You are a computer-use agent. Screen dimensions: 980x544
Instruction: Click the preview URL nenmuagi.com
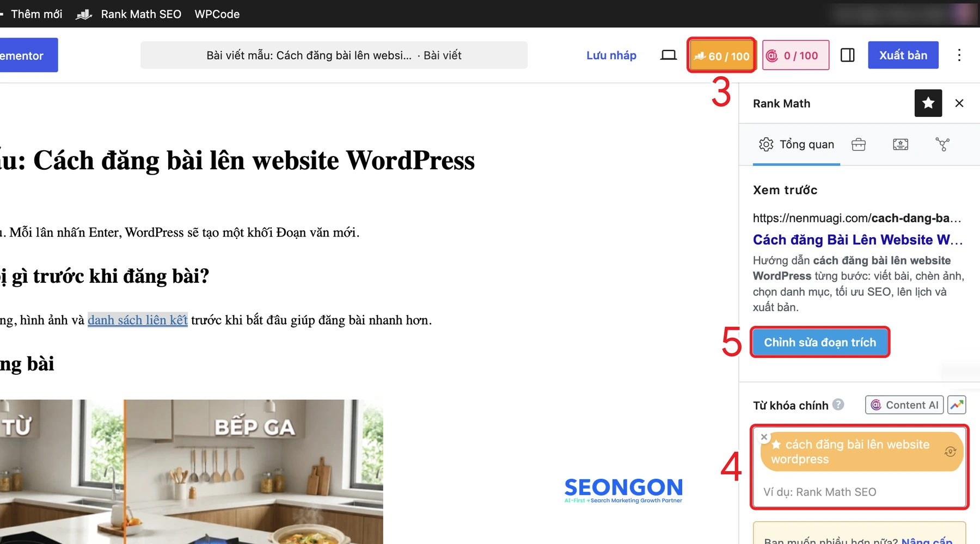[x=857, y=218]
